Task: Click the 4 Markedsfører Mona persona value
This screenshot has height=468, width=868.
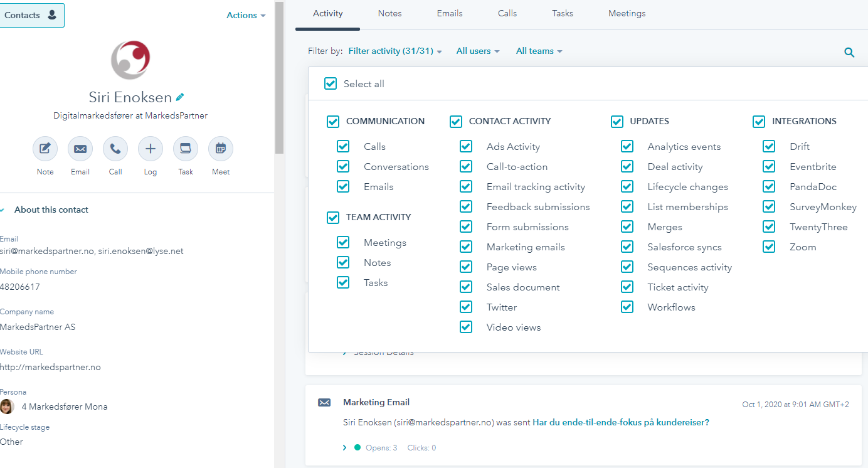Action: (65, 407)
